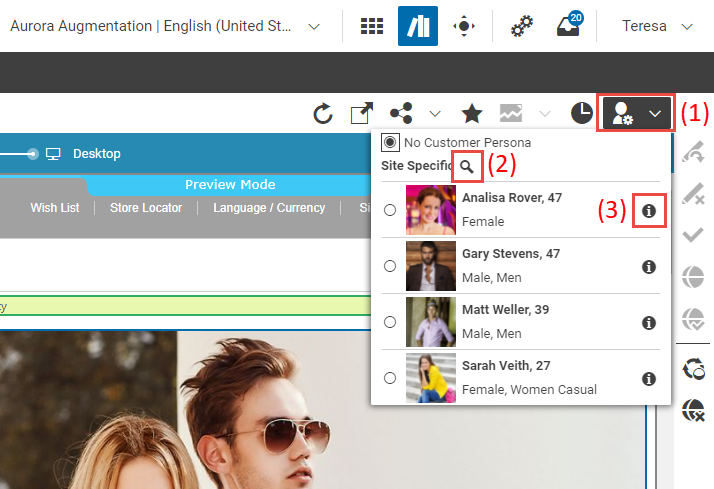The width and height of the screenshot is (714, 489).
Task: Open preview in new window icon
Action: (x=361, y=114)
